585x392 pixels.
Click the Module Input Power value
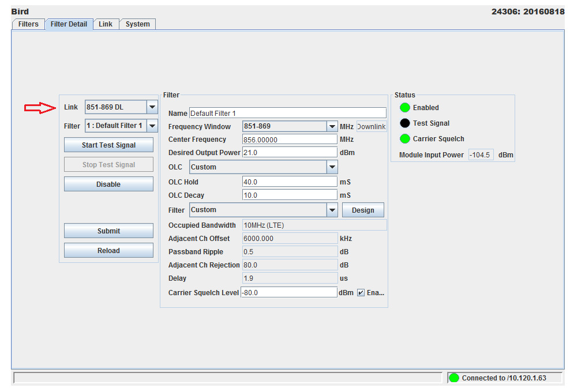click(x=481, y=154)
